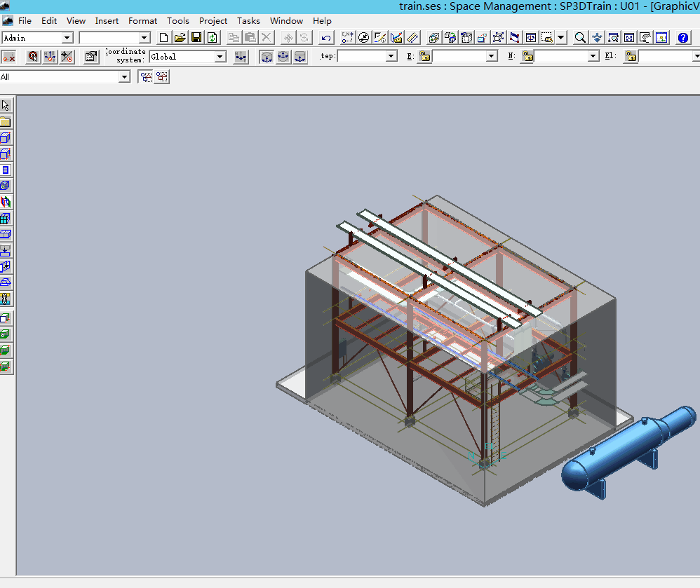Image resolution: width=700 pixels, height=588 pixels.
Task: Open the Insert menu
Action: point(107,21)
